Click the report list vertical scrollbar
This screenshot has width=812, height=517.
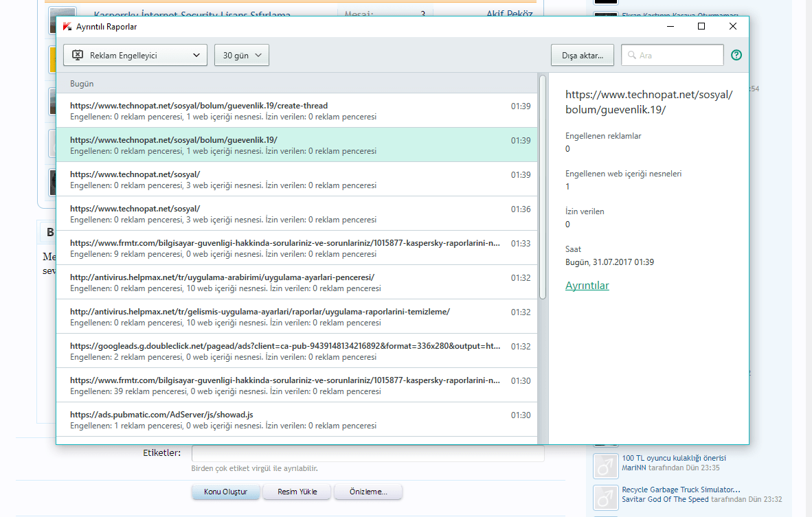(x=543, y=187)
